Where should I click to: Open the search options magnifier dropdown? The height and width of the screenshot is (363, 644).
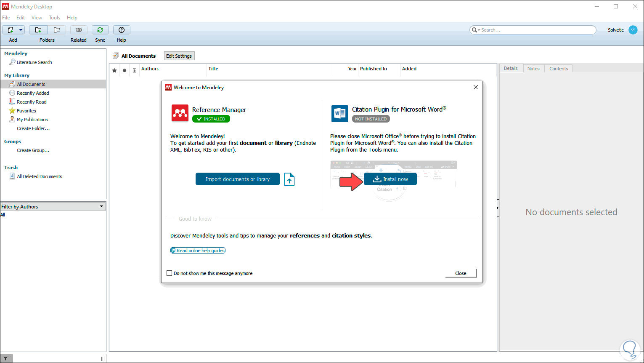(x=476, y=30)
